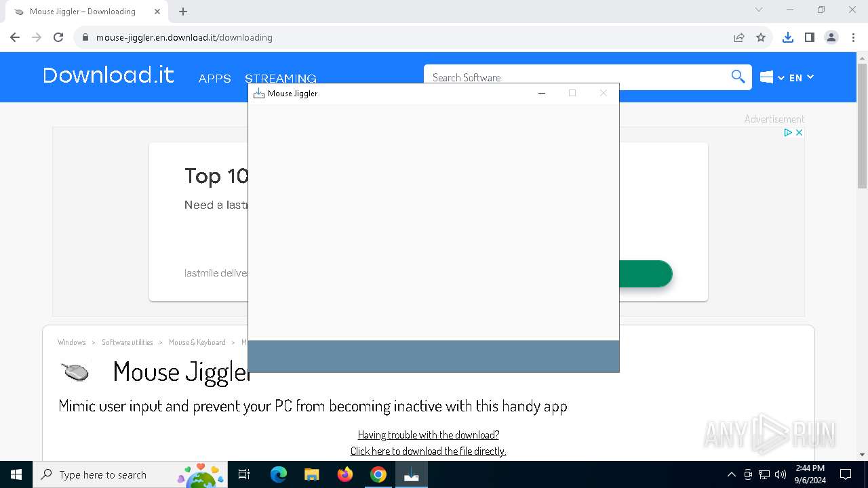Show hidden system tray icons
868x488 pixels.
coord(731,474)
